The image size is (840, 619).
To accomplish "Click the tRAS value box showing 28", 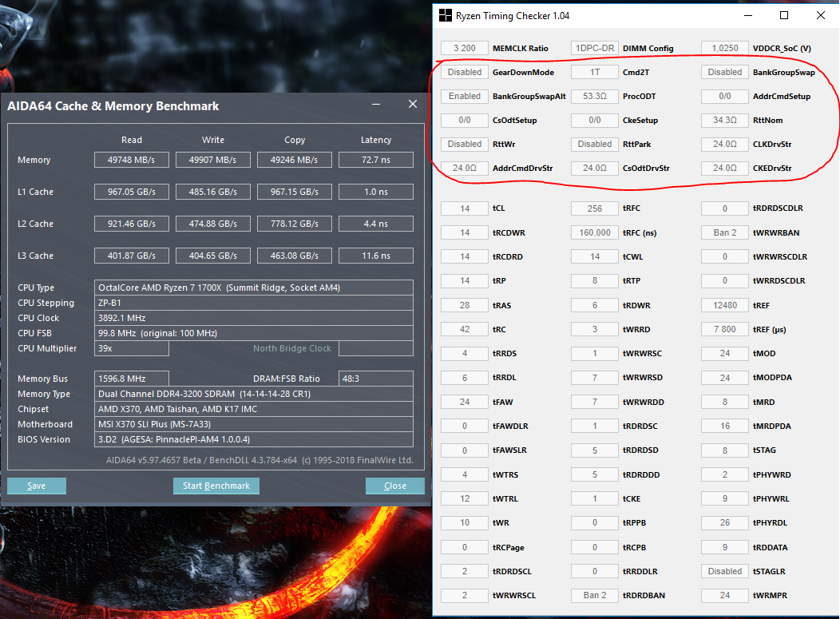I will coord(465,305).
